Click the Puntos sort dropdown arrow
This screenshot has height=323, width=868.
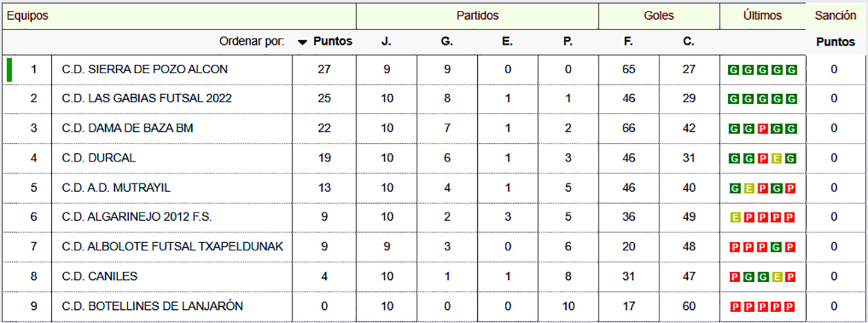(302, 42)
